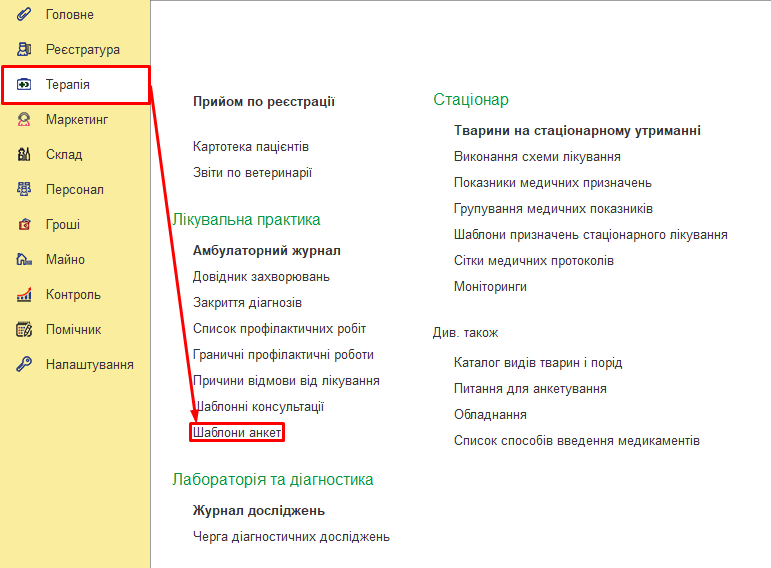Click the Контроль chart icon
This screenshot has height=568, width=771.
(x=24, y=295)
